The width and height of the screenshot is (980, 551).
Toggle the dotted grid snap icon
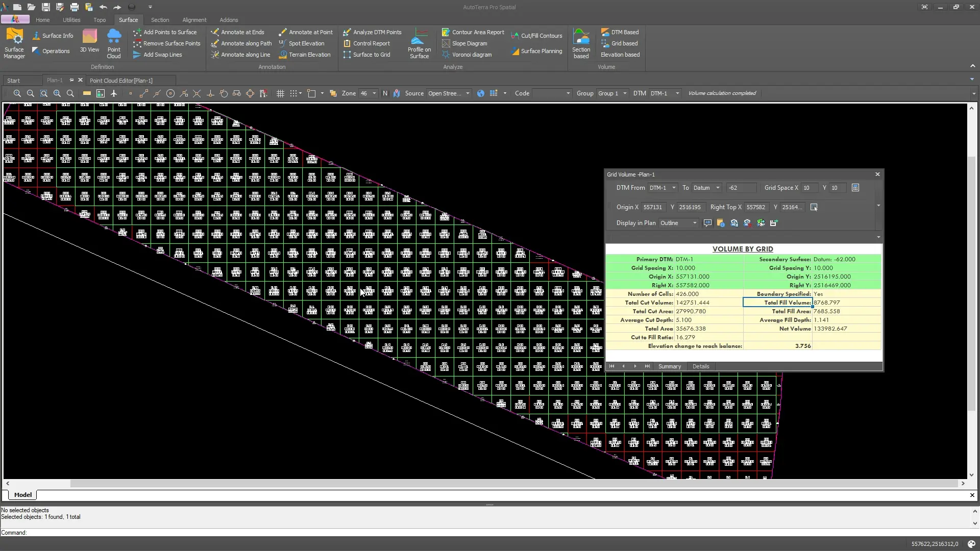pos(293,93)
